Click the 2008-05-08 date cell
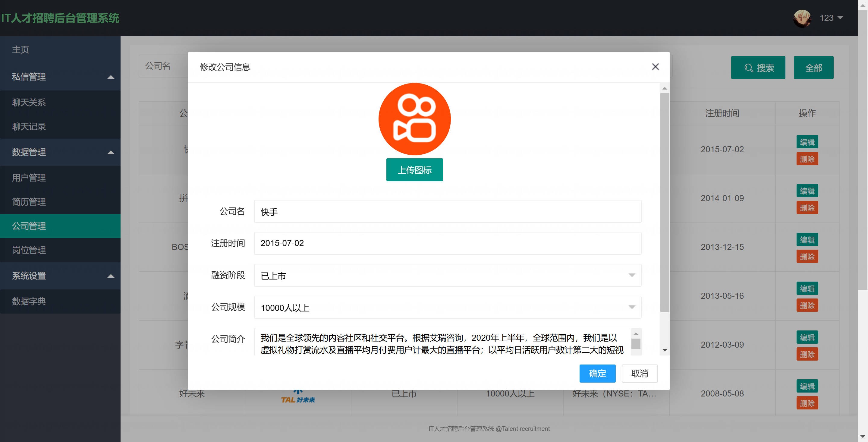The image size is (868, 442). coord(722,394)
